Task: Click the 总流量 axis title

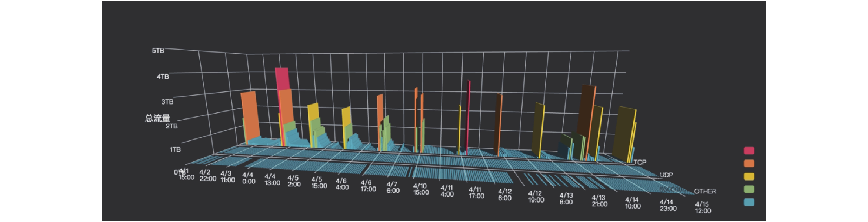Action: click(x=158, y=118)
